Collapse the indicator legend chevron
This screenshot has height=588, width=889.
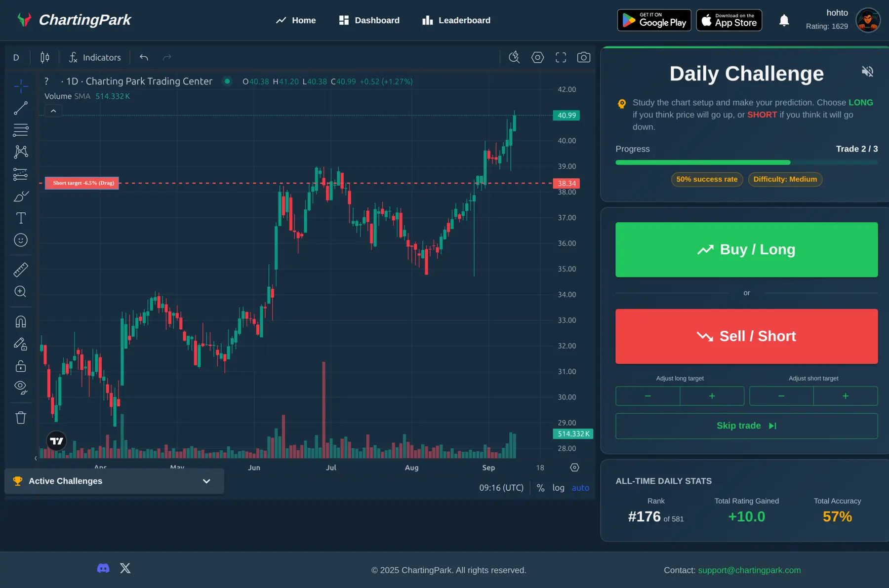coord(53,111)
